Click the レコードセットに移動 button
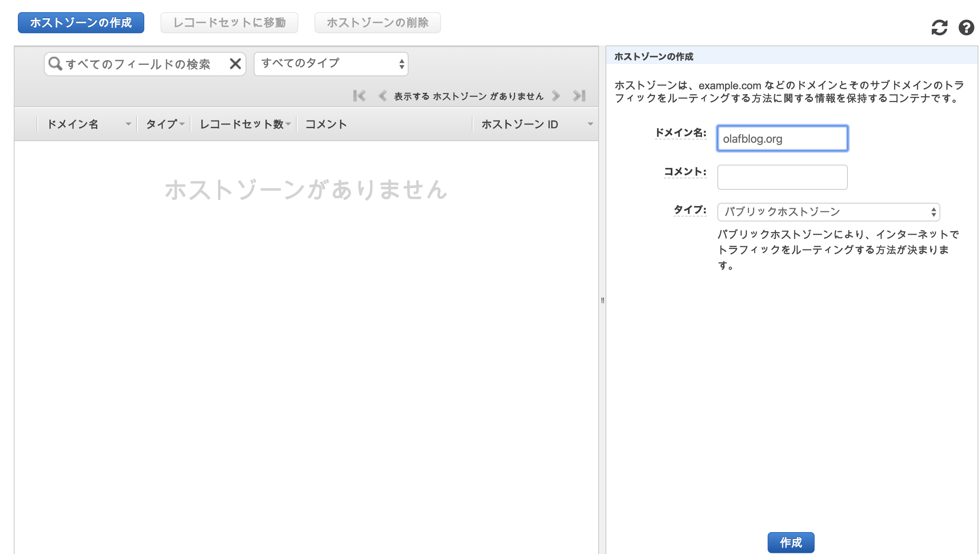Screen dimensions: 980x554 [229, 23]
